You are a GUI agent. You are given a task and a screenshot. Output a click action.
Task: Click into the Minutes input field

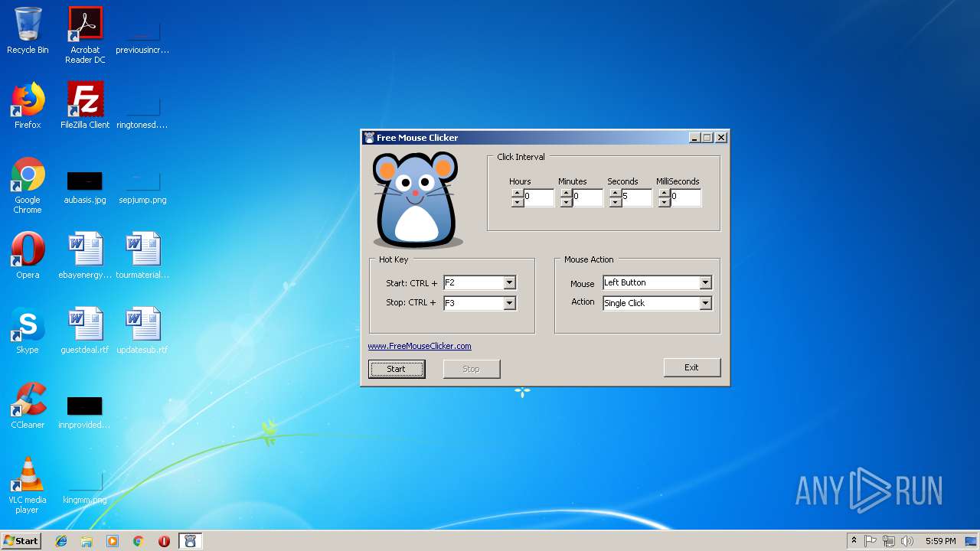click(587, 197)
